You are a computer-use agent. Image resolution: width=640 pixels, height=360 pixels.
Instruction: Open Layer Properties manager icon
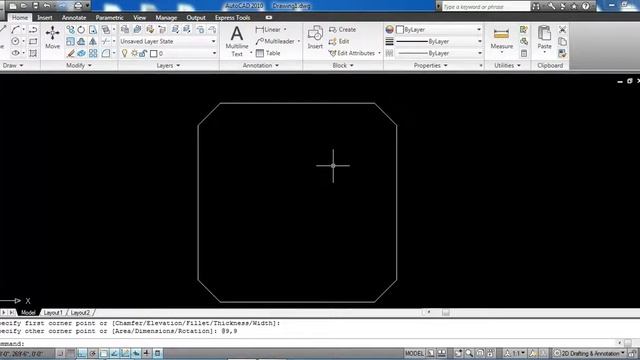125,30
